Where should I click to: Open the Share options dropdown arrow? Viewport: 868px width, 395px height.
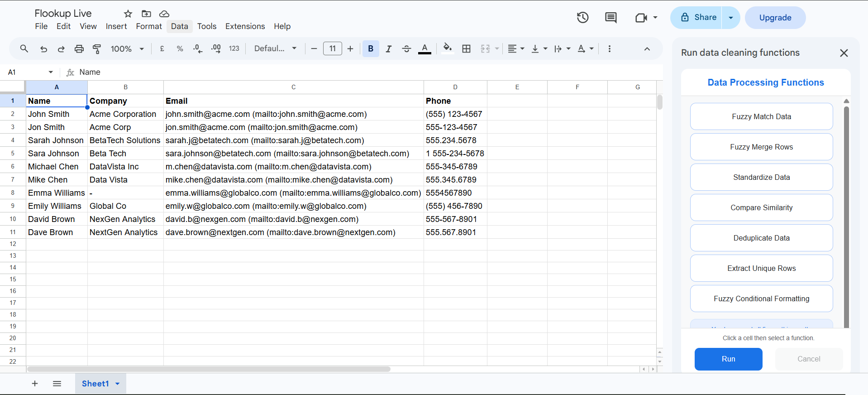tap(731, 18)
